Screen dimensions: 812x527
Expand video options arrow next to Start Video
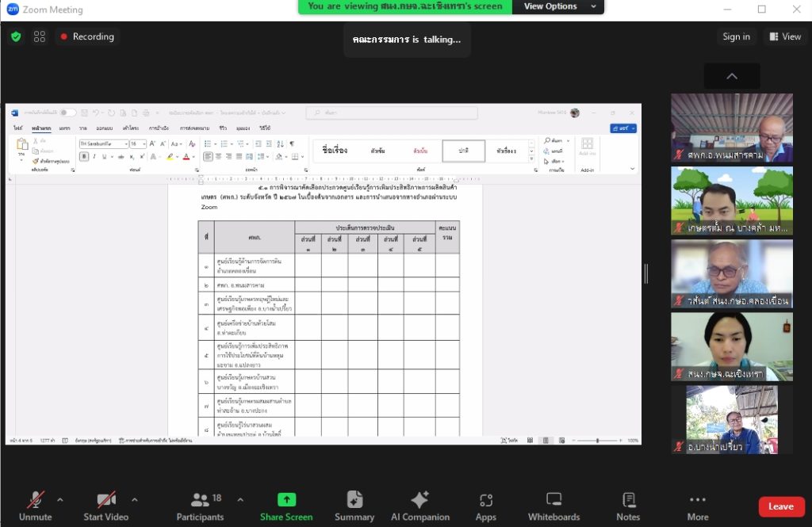134,500
